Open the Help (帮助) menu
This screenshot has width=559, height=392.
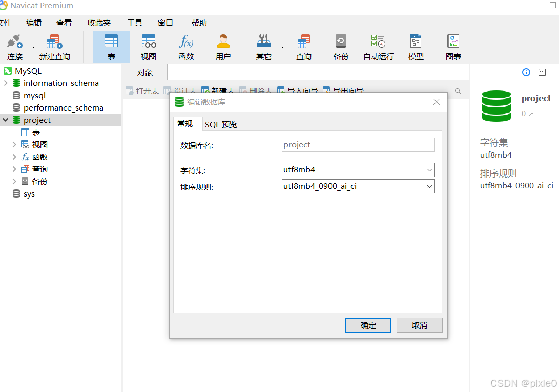click(x=199, y=23)
